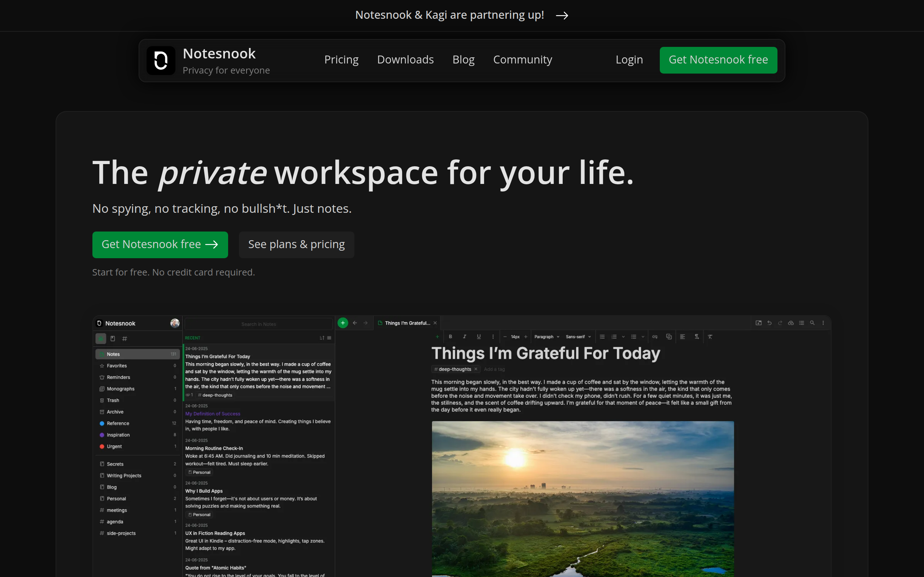
Task: Select the Things I'm Grateful note tab
Action: click(x=407, y=323)
